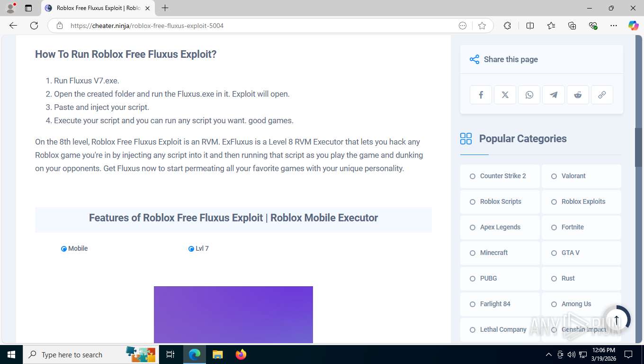Screen dimensions: 644x364
Task: Add this page to favorites star
Action: tap(482, 26)
